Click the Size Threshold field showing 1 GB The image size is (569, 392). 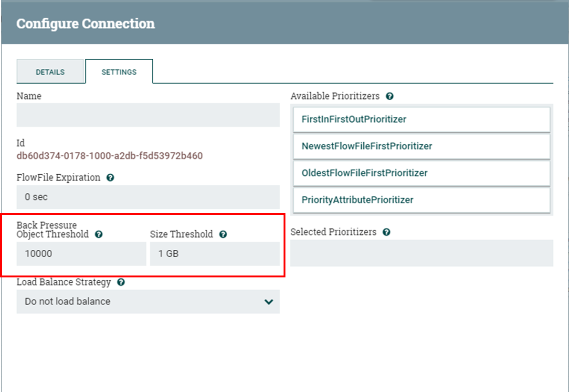point(214,254)
